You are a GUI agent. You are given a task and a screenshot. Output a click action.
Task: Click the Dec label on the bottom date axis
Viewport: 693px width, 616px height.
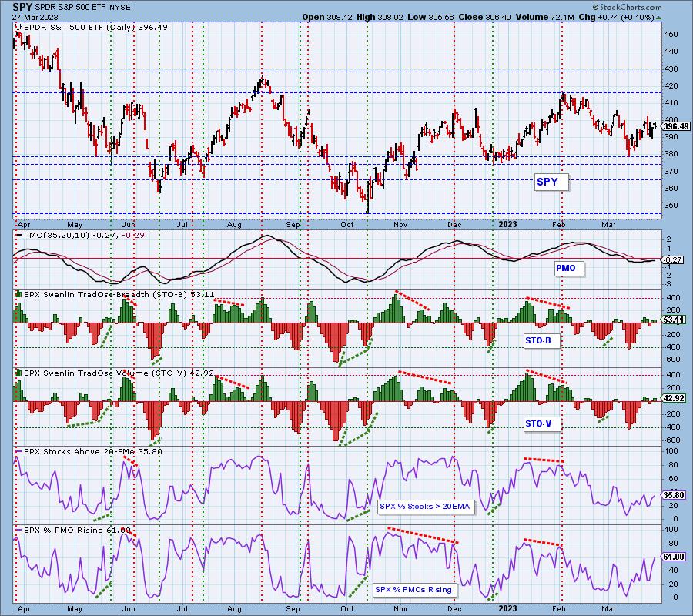click(454, 609)
